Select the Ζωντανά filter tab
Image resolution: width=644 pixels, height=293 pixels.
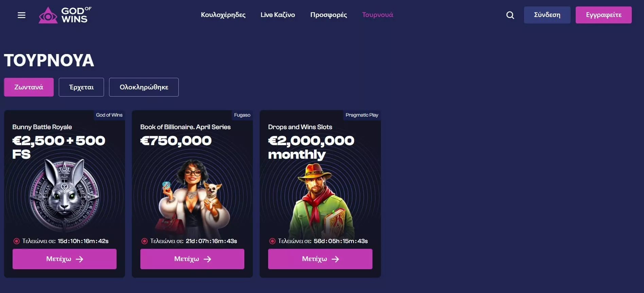[x=29, y=87]
